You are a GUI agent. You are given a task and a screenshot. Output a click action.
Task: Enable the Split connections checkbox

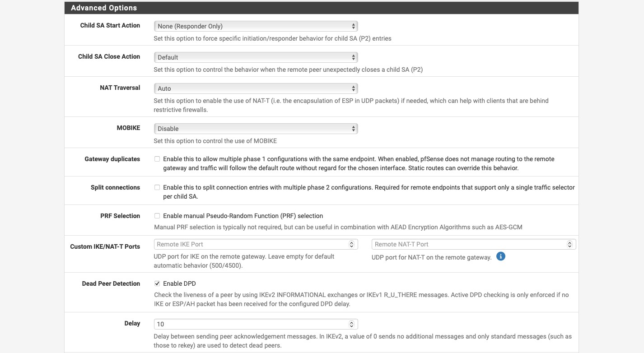pyautogui.click(x=157, y=187)
